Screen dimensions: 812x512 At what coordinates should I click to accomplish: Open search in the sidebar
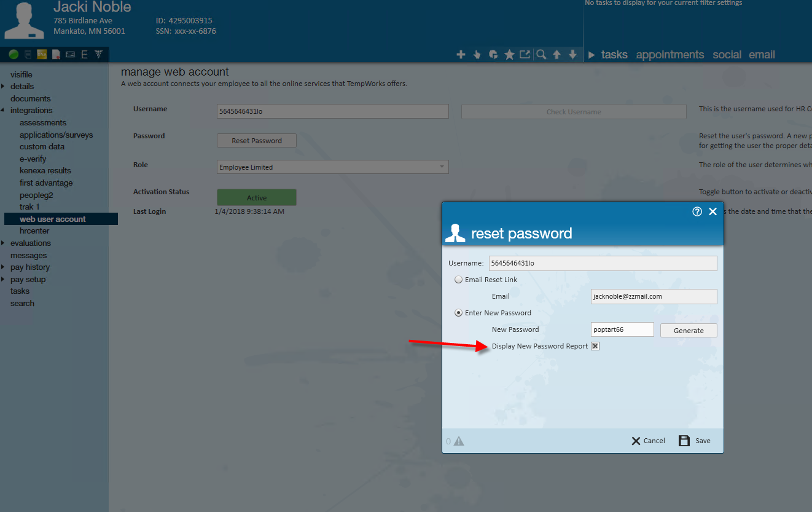pos(22,303)
